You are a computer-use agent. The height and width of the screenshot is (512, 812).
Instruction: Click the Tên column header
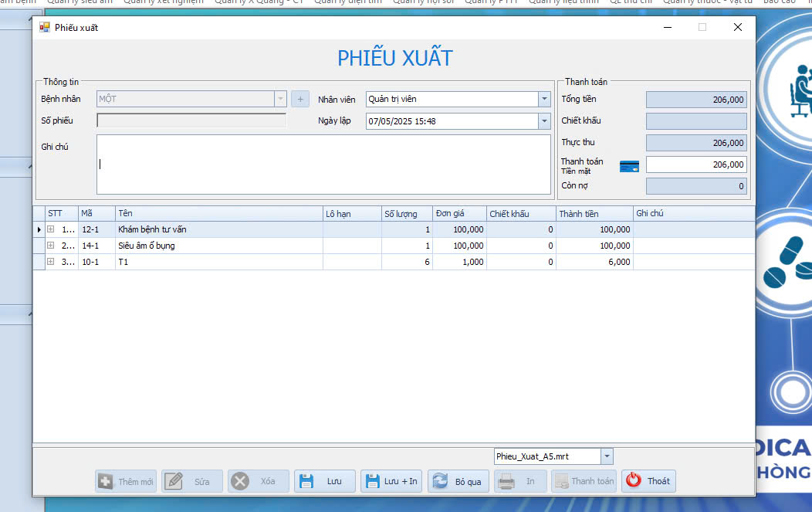pyautogui.click(x=219, y=213)
